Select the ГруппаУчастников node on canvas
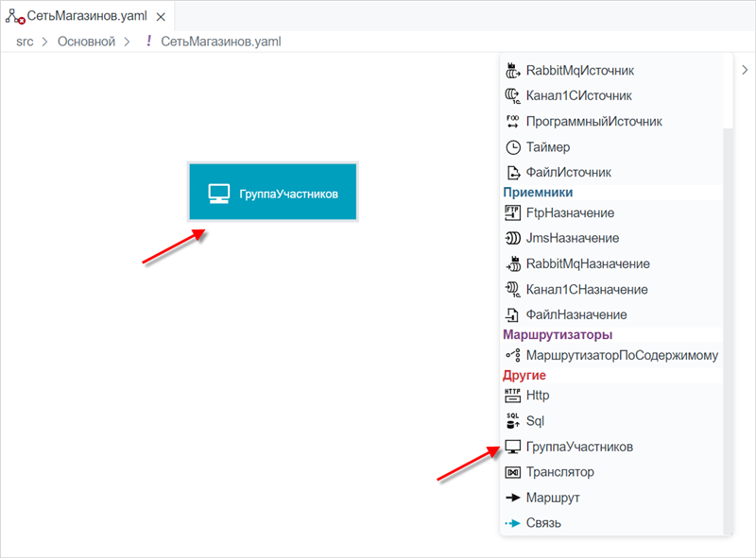The width and height of the screenshot is (756, 558). [273, 192]
